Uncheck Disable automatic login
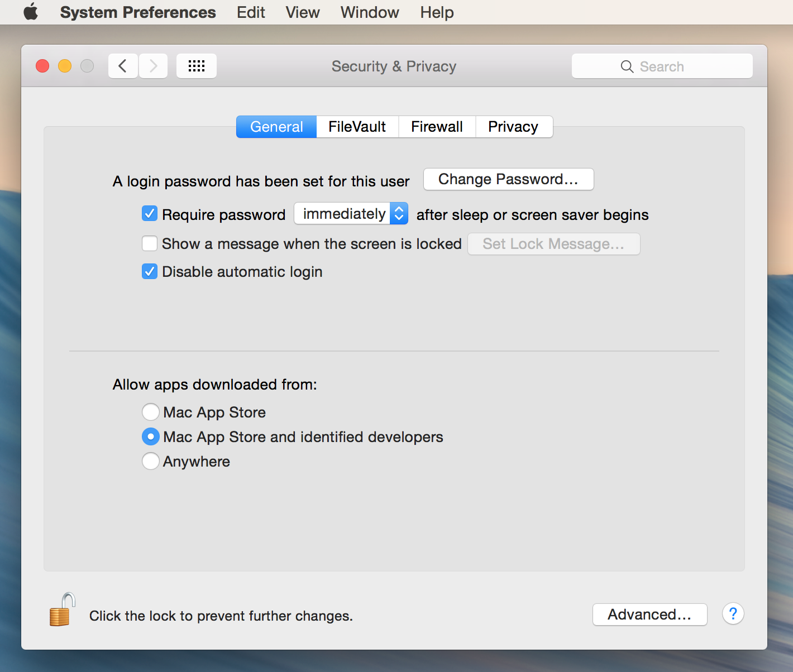The image size is (793, 672). click(x=150, y=271)
